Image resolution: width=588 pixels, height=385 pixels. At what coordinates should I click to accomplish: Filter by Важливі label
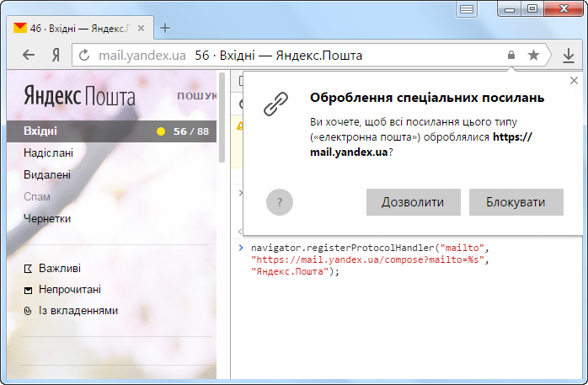(x=60, y=269)
